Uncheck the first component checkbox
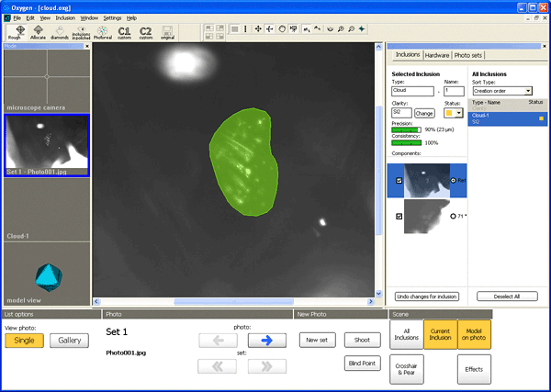This screenshot has height=392, width=551. [x=398, y=181]
